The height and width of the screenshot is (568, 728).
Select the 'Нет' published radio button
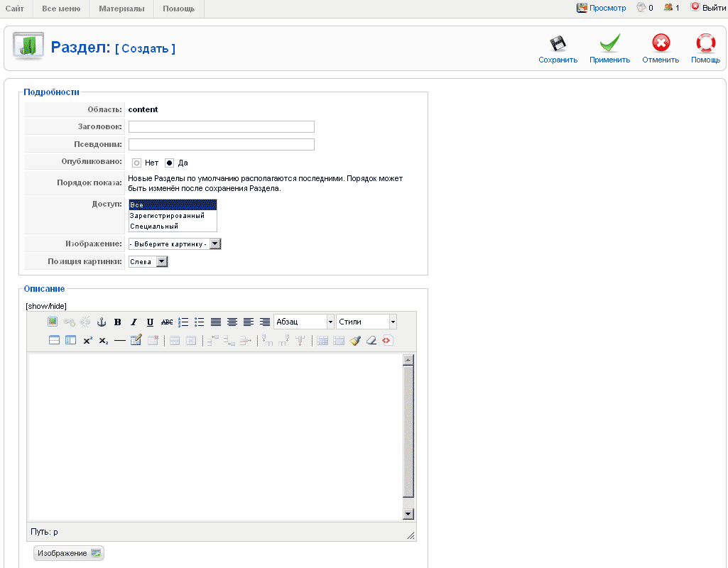[x=137, y=163]
